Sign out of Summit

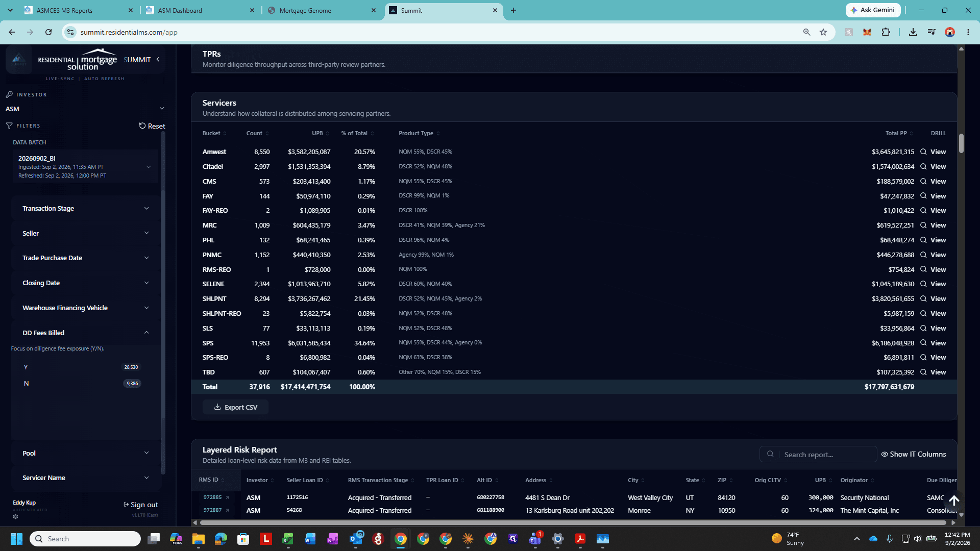click(141, 505)
